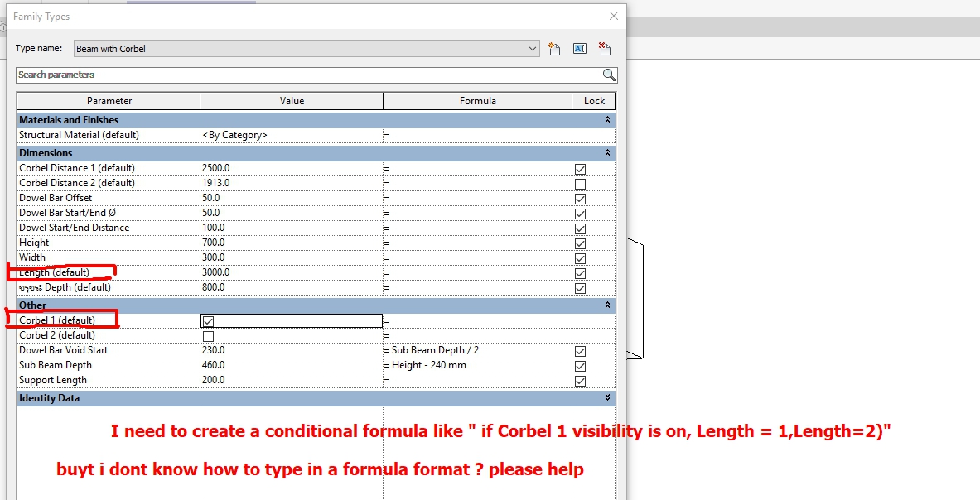Viewport: 980px width, 500px height.
Task: Edit the Sub Beam Depth formula cell
Action: pyautogui.click(x=478, y=365)
